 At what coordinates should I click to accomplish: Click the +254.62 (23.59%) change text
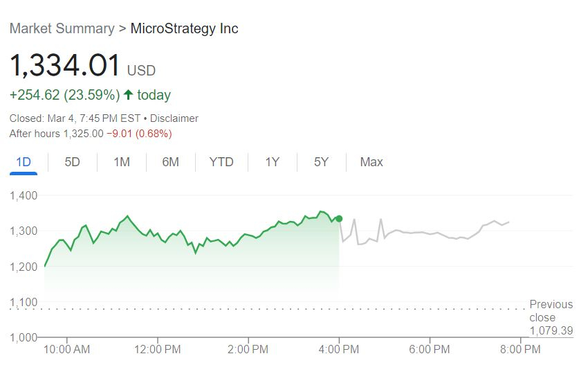(65, 94)
